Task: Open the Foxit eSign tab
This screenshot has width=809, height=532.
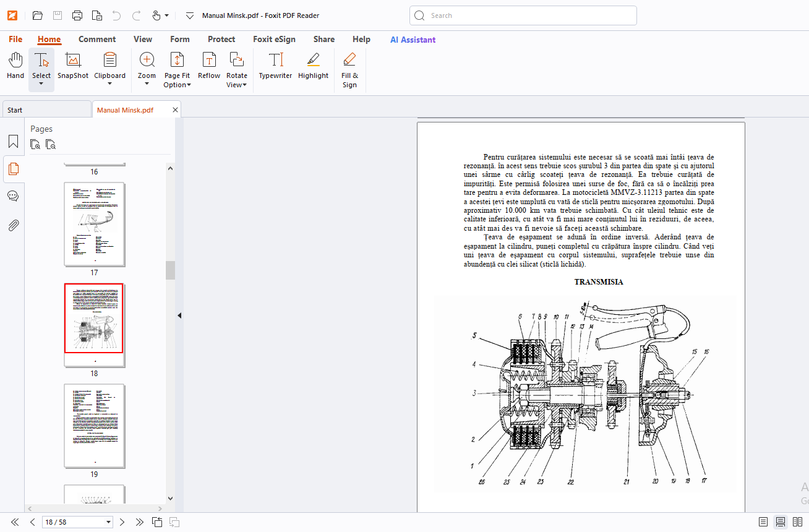Action: (x=274, y=39)
